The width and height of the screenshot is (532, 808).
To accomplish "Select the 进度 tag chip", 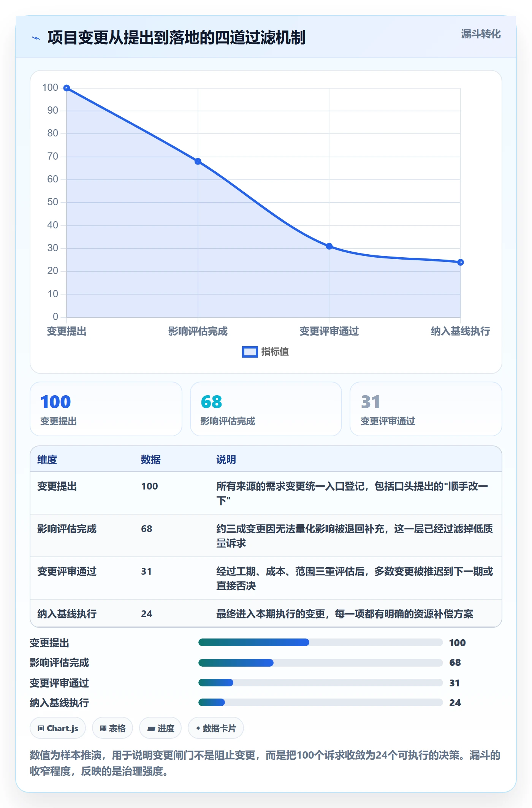I will tap(160, 728).
